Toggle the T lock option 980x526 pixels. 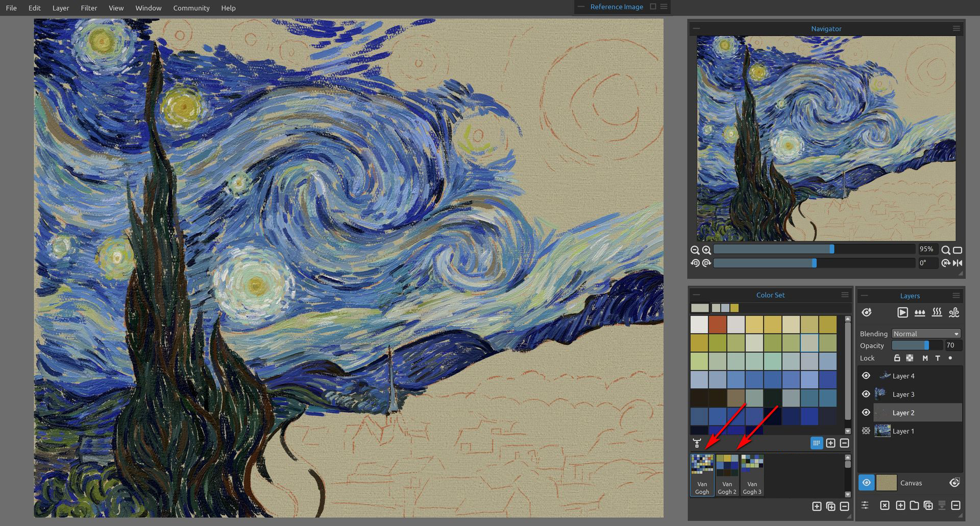[x=938, y=358]
